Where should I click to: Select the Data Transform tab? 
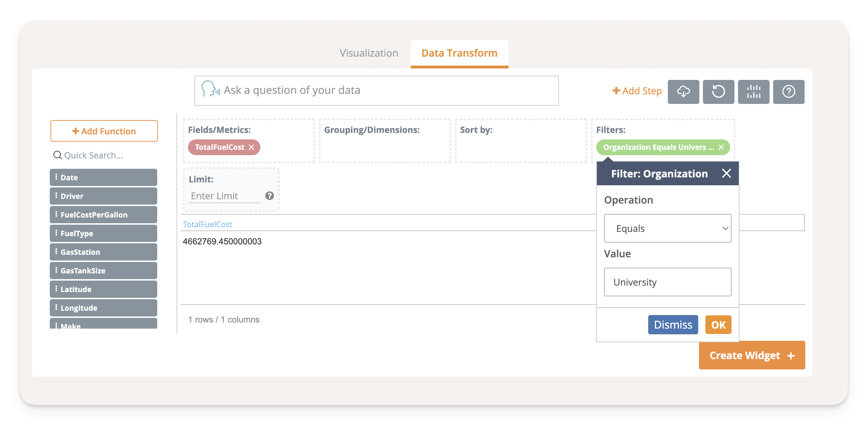(x=459, y=53)
